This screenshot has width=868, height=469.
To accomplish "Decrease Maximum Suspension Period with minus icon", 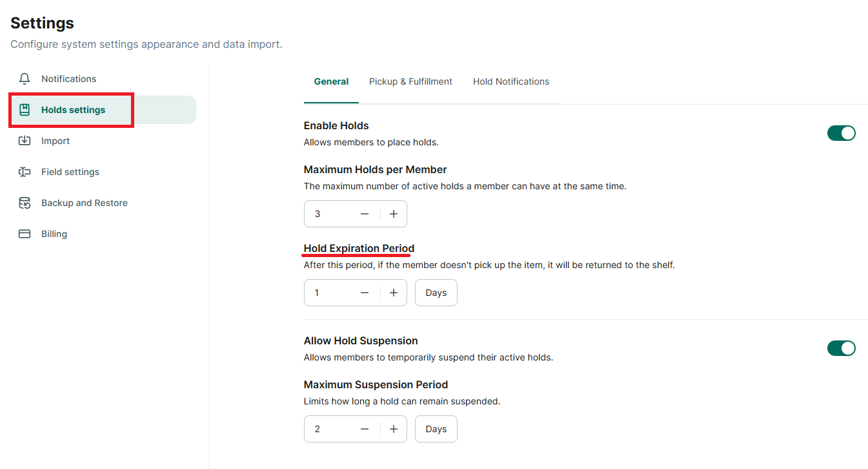I will 365,429.
